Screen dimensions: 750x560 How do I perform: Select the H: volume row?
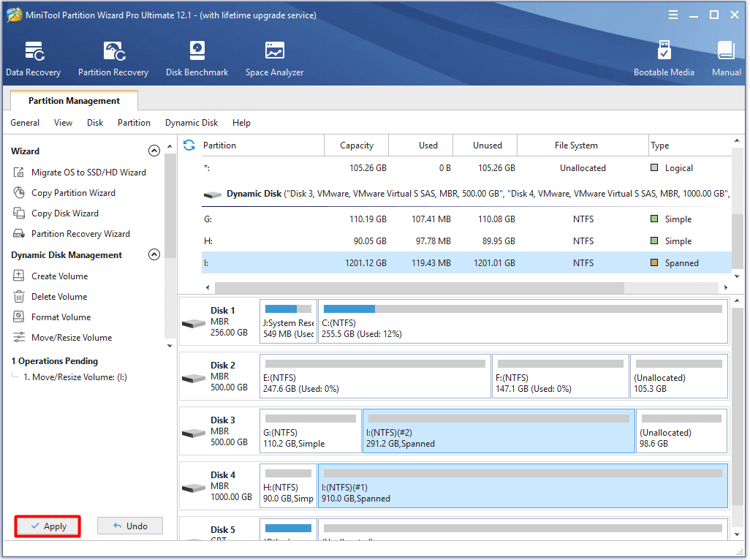(466, 241)
